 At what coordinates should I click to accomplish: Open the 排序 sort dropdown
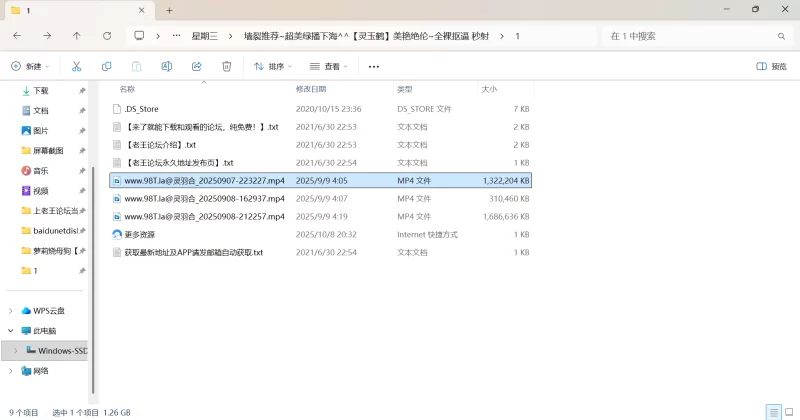click(x=272, y=67)
